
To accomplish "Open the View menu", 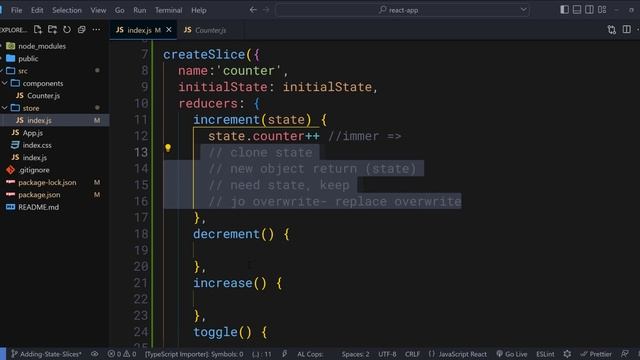I will click(x=98, y=10).
